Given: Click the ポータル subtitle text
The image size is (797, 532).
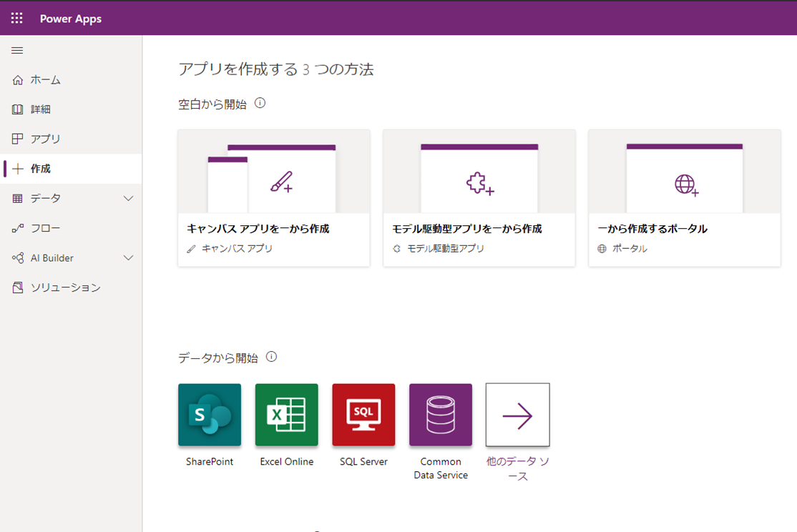Looking at the screenshot, I should (x=630, y=248).
